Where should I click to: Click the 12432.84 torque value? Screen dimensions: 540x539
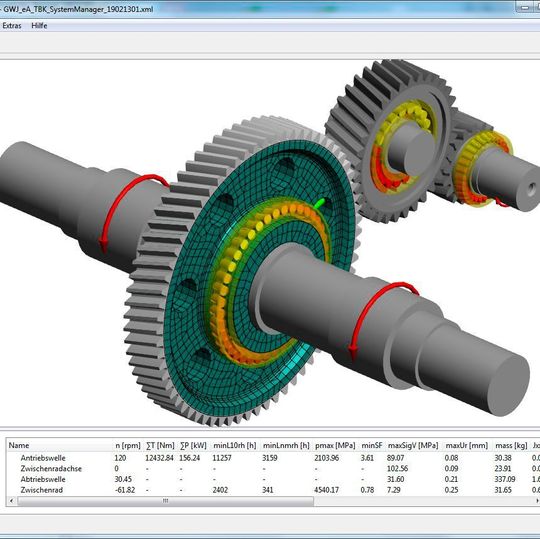[159, 458]
